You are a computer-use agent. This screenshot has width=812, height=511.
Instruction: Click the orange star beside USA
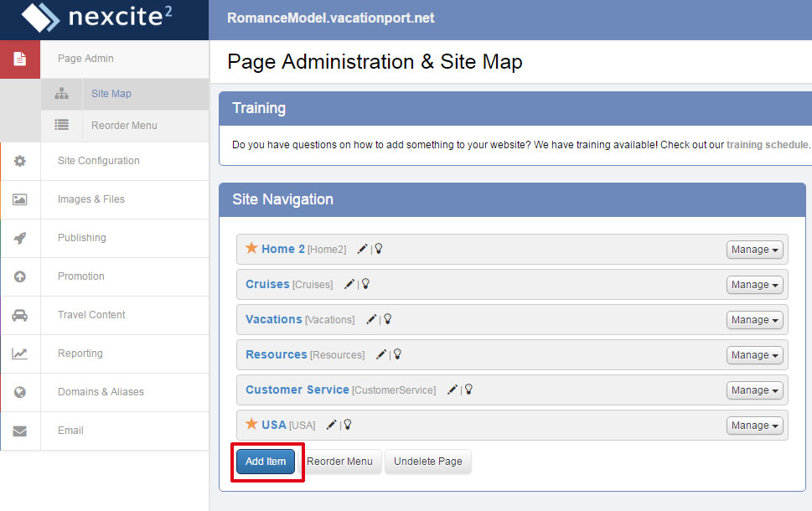click(251, 424)
